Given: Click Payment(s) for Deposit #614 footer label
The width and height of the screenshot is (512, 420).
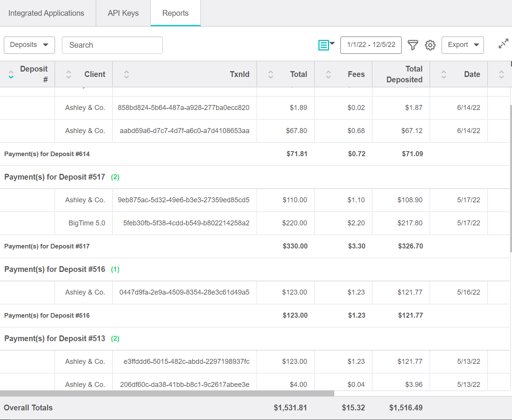Looking at the screenshot, I should coord(47,154).
